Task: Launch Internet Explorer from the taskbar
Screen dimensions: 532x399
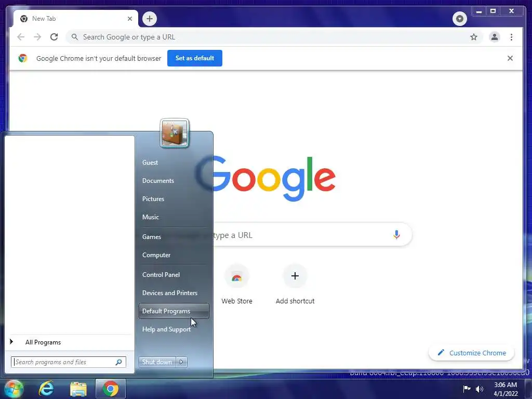Action: (46, 389)
